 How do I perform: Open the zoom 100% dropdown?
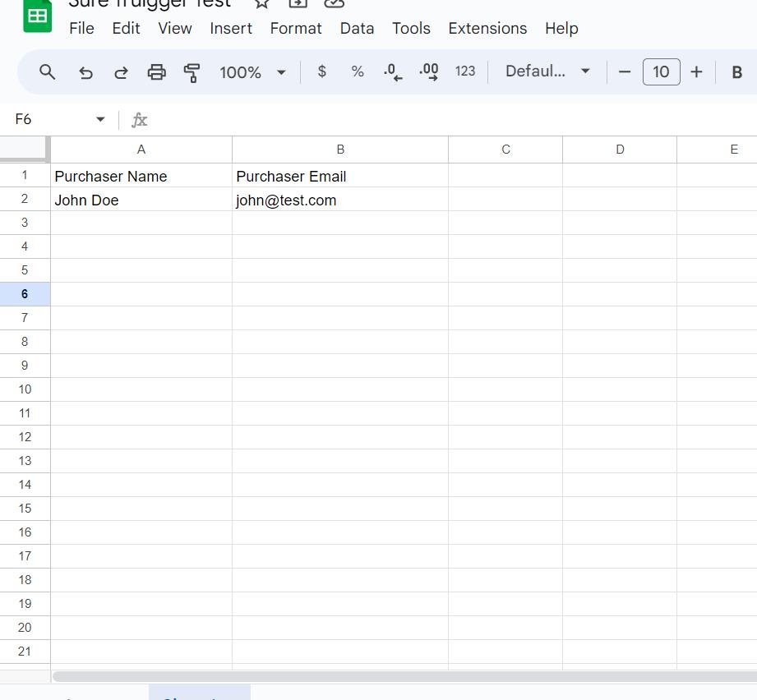coord(252,72)
